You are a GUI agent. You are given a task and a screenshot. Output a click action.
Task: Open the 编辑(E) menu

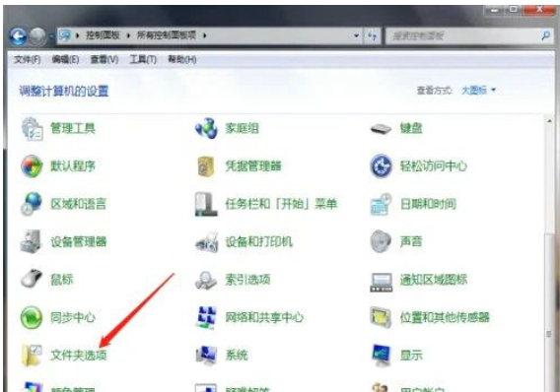coord(65,59)
